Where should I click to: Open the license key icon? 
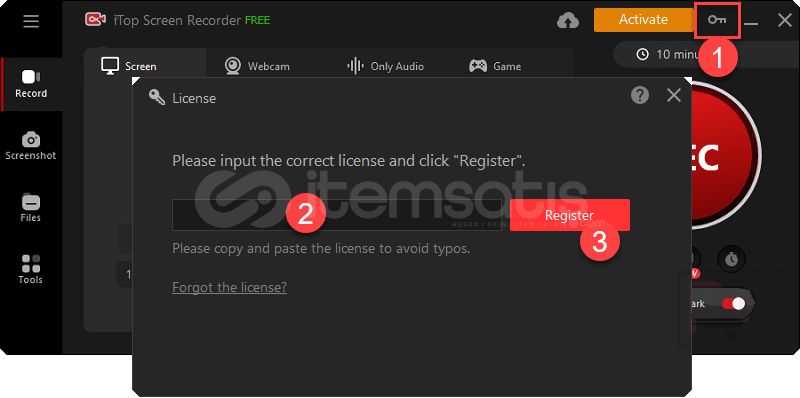717,20
